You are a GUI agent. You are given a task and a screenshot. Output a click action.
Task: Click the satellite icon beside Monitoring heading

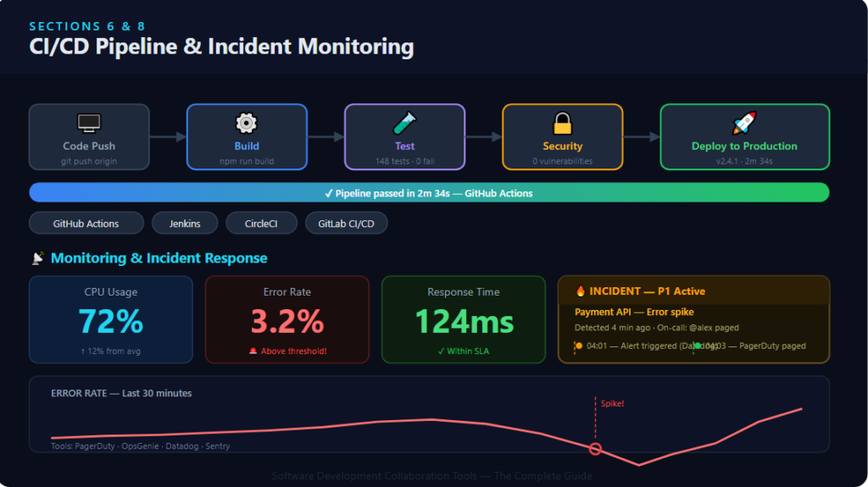(x=37, y=257)
